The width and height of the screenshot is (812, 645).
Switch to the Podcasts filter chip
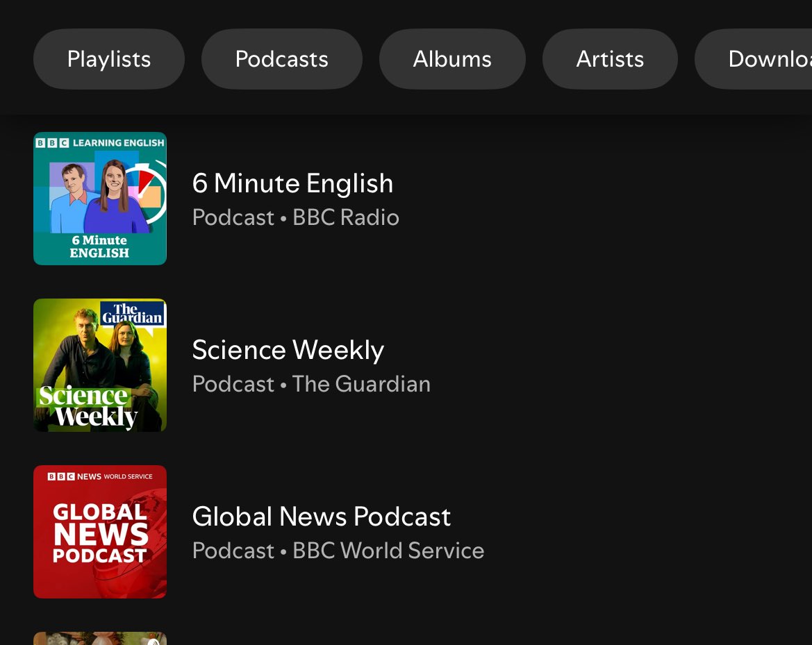282,59
